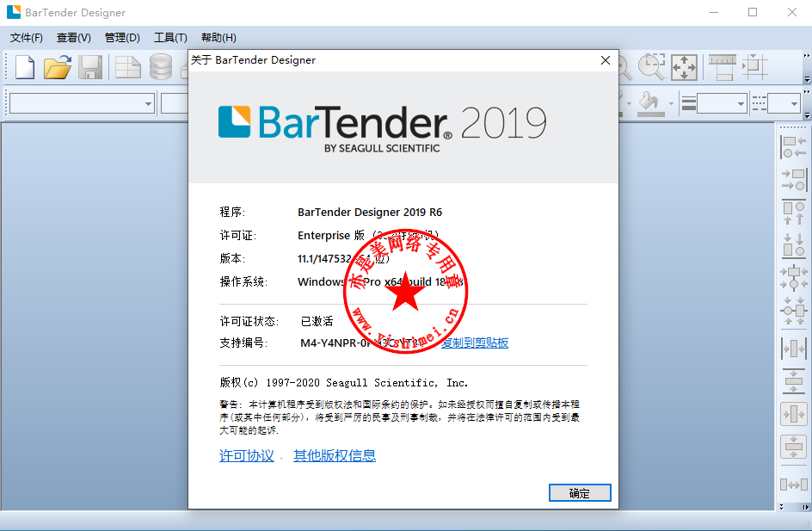Click the BarTender Designer title bar icon

coord(14,12)
